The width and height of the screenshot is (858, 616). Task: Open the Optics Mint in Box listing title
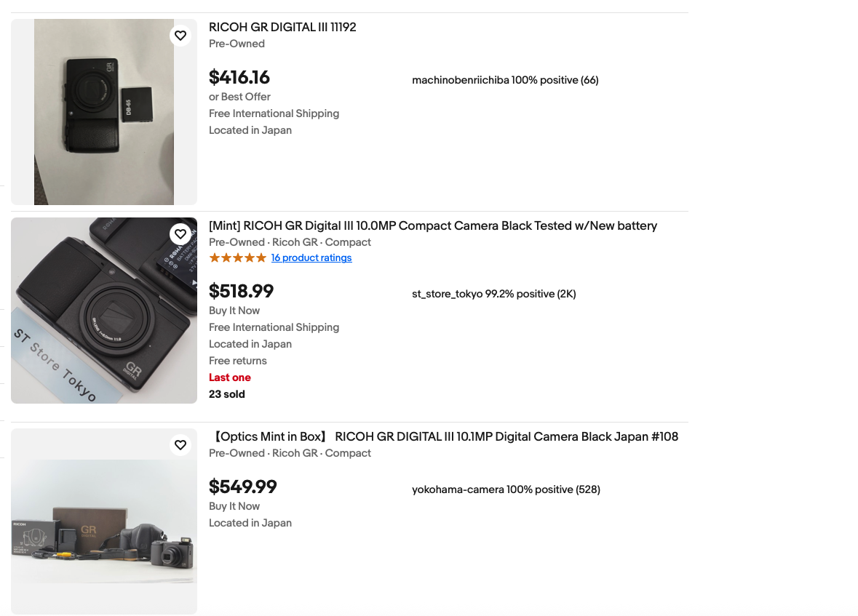tap(444, 437)
